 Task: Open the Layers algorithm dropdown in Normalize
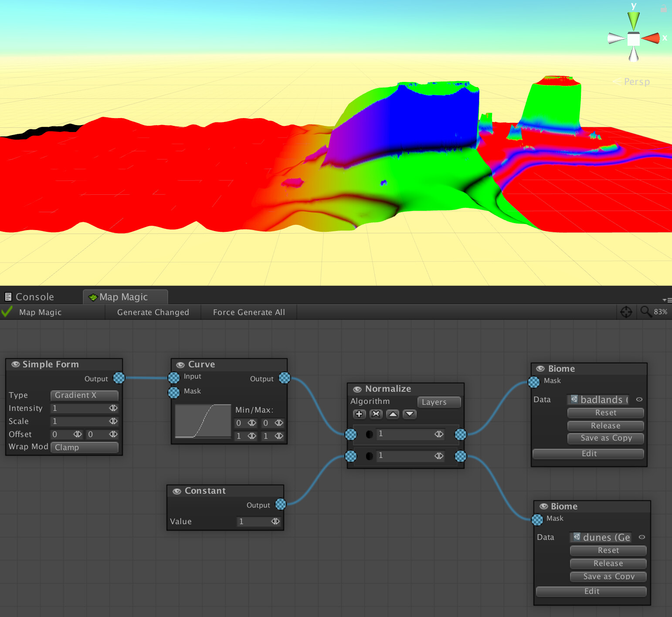coord(438,402)
